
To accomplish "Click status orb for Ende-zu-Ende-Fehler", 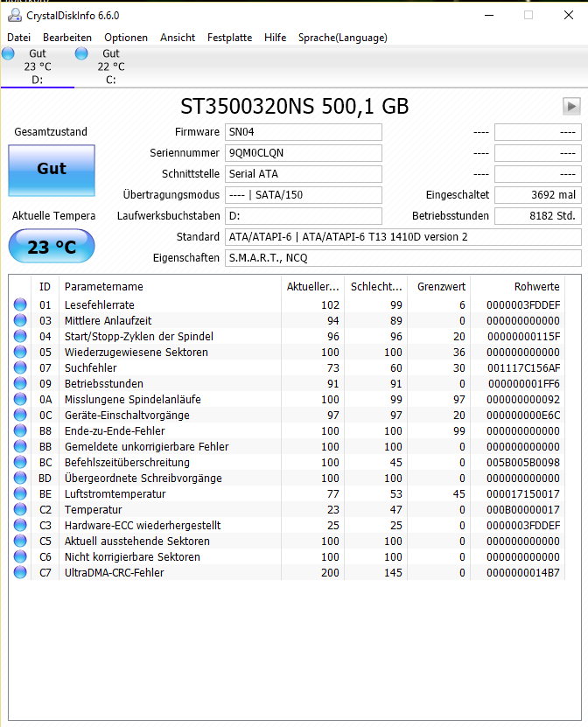I will click(20, 430).
